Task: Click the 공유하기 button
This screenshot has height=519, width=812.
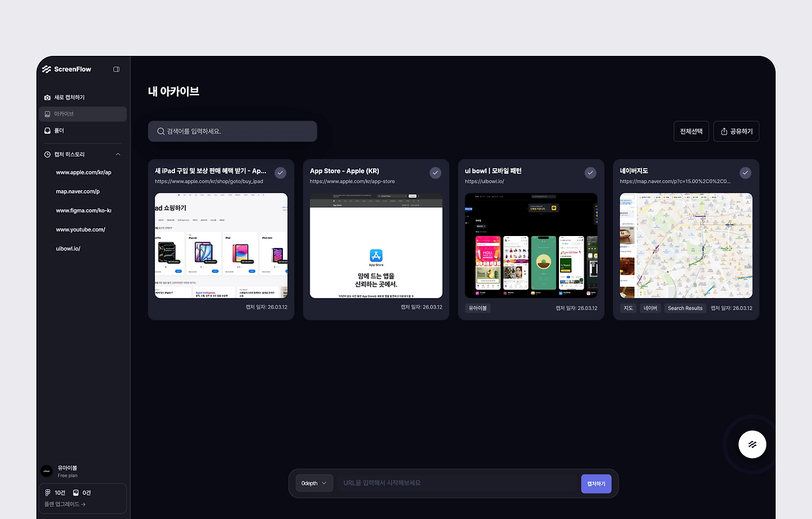Action: pyautogui.click(x=737, y=131)
